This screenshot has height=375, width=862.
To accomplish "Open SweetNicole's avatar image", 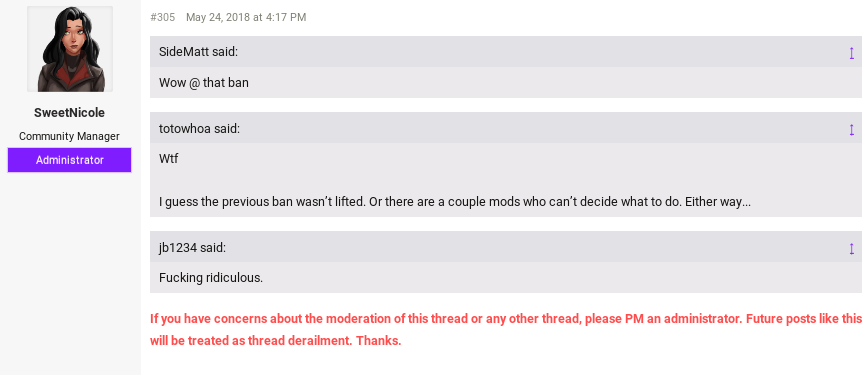I will coord(70,49).
